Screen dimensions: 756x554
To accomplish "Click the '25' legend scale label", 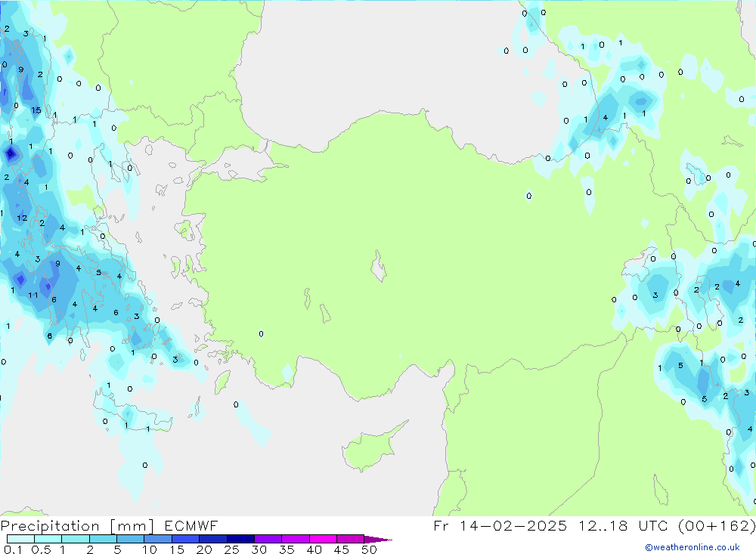I will click(x=232, y=549).
